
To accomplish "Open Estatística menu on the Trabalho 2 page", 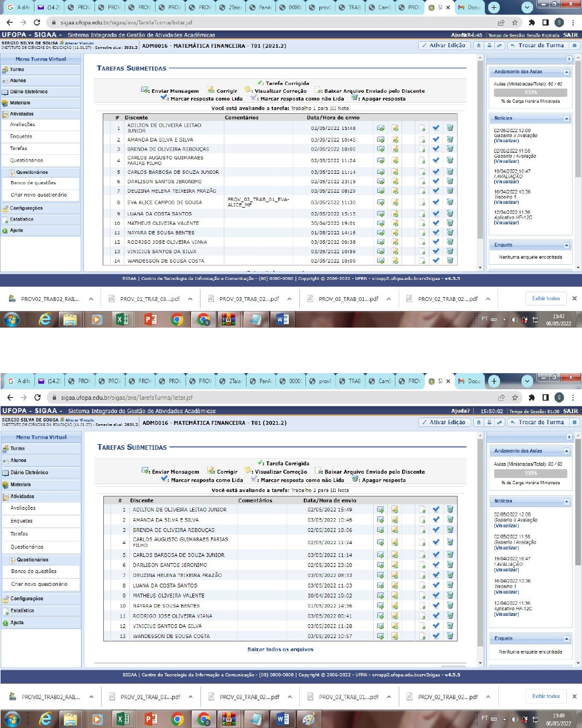I will pyautogui.click(x=22, y=610).
